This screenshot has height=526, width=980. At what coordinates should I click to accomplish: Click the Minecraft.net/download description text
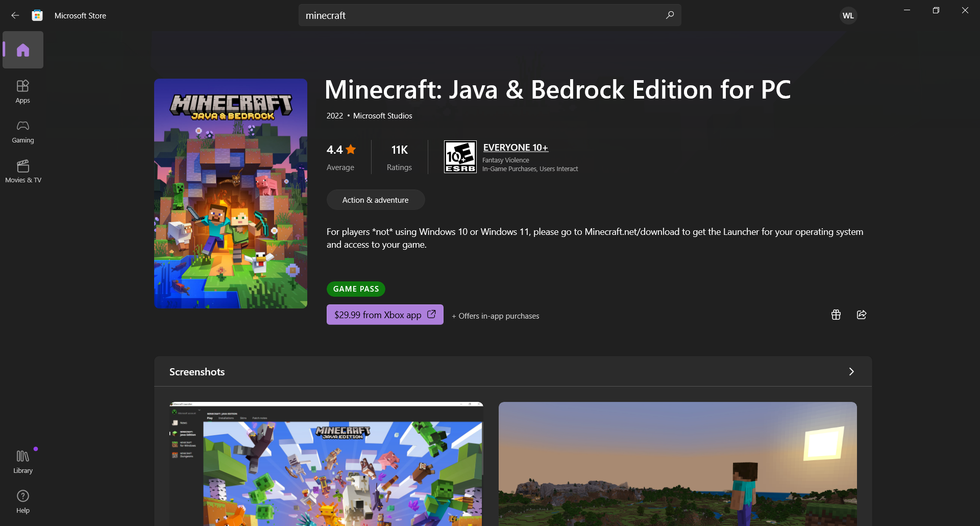[x=595, y=238]
